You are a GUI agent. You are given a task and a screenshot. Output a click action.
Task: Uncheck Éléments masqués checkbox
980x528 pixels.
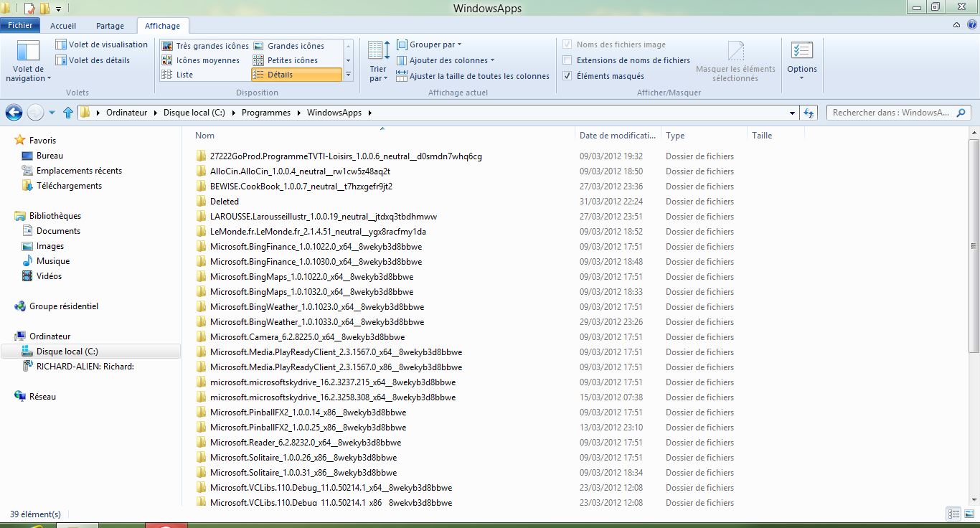point(567,76)
